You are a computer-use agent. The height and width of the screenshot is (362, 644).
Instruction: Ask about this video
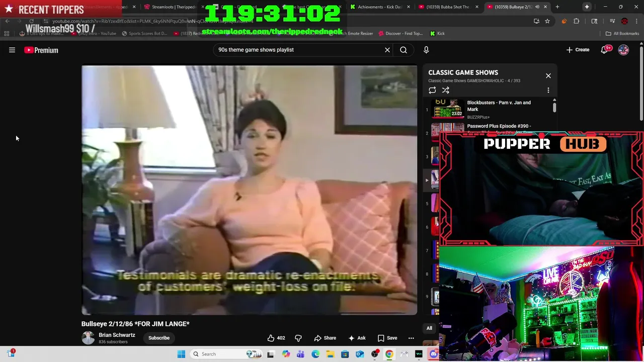tap(357, 338)
